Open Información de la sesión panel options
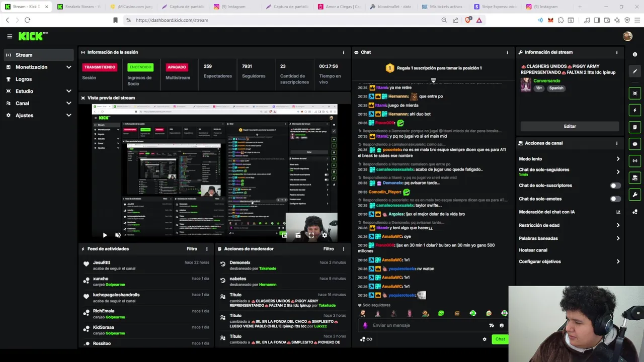The height and width of the screenshot is (362, 644). (344, 52)
